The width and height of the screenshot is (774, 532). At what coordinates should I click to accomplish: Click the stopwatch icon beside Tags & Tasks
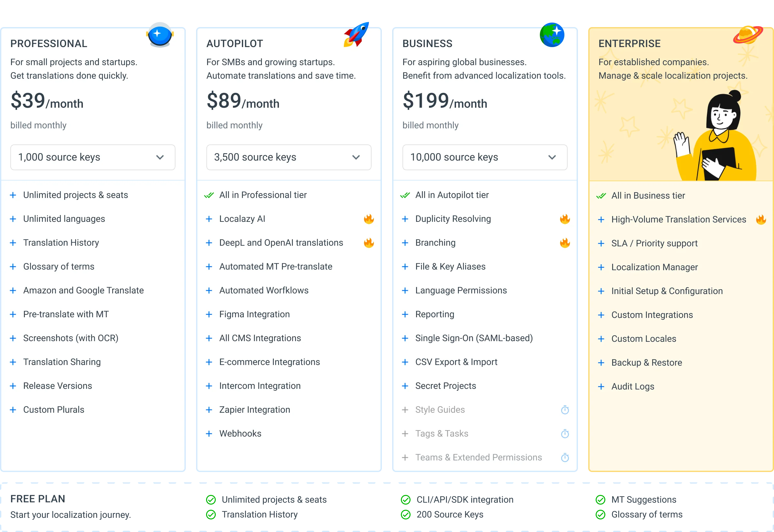point(565,434)
